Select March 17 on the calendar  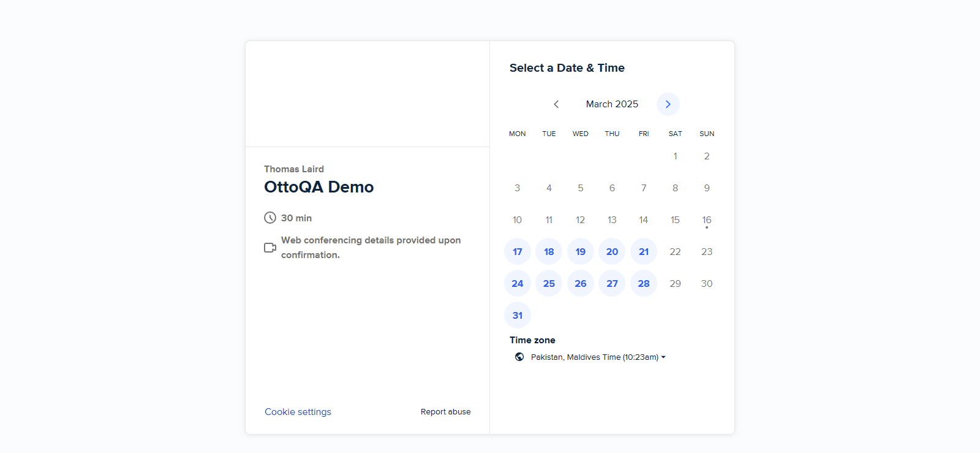(518, 251)
